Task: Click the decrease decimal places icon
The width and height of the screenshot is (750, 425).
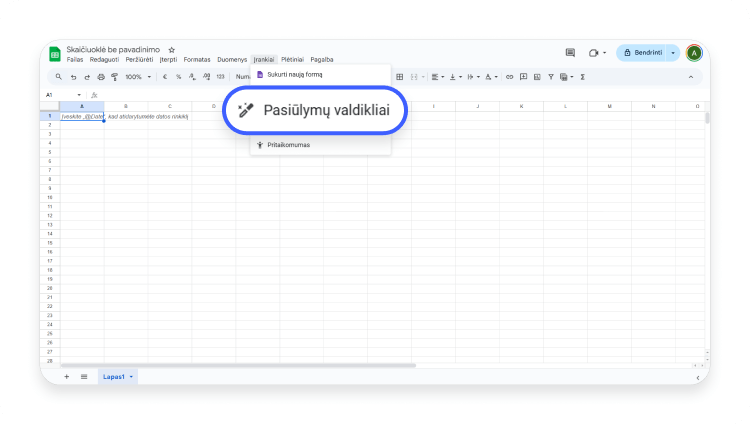Action: [x=192, y=77]
